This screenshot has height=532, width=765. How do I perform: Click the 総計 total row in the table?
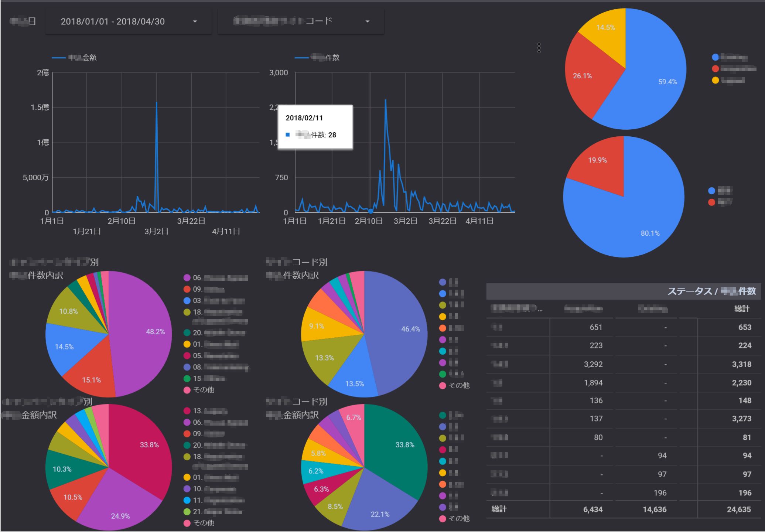[x=499, y=509]
